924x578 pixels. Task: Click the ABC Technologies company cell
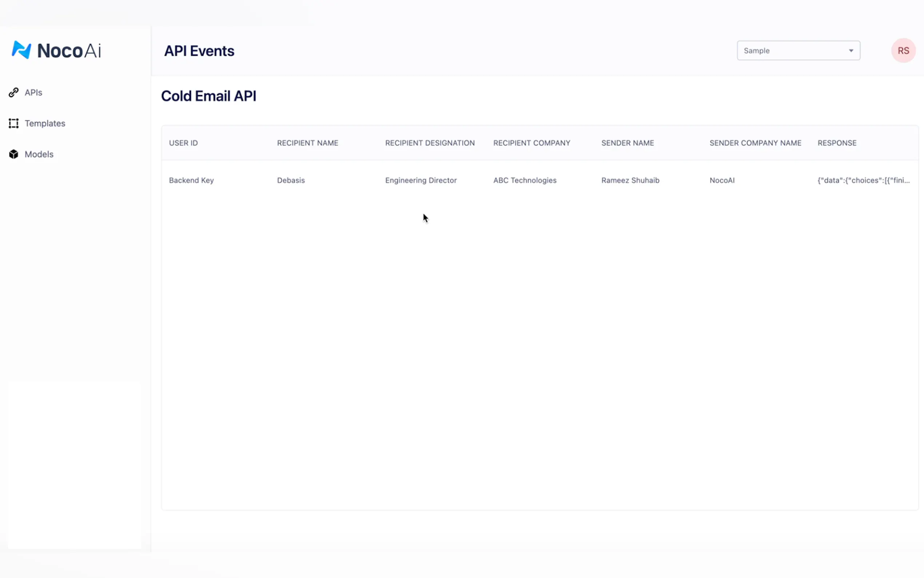coord(525,180)
